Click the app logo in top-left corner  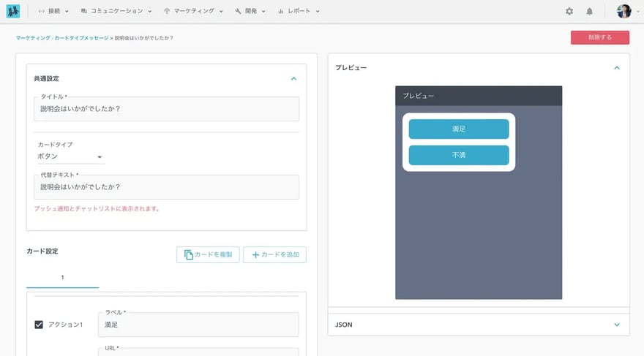point(13,11)
